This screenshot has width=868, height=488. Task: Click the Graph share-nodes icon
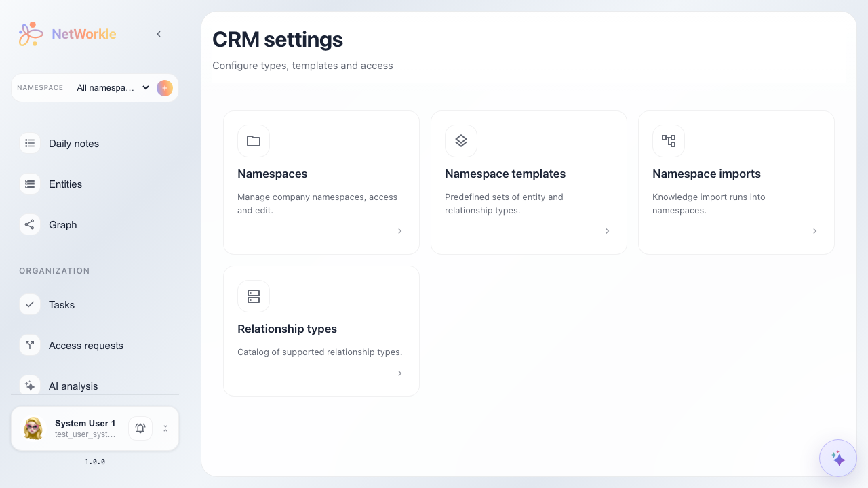click(x=30, y=224)
